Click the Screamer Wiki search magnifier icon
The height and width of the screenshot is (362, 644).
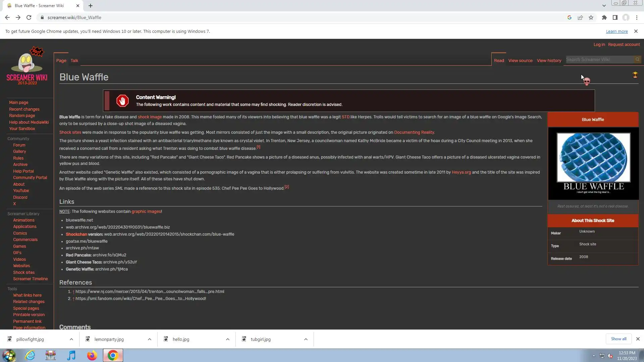coord(637,60)
